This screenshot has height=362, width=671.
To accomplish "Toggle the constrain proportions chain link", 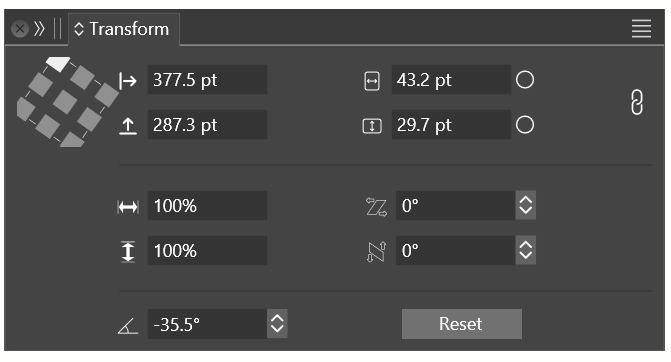I will 637,102.
